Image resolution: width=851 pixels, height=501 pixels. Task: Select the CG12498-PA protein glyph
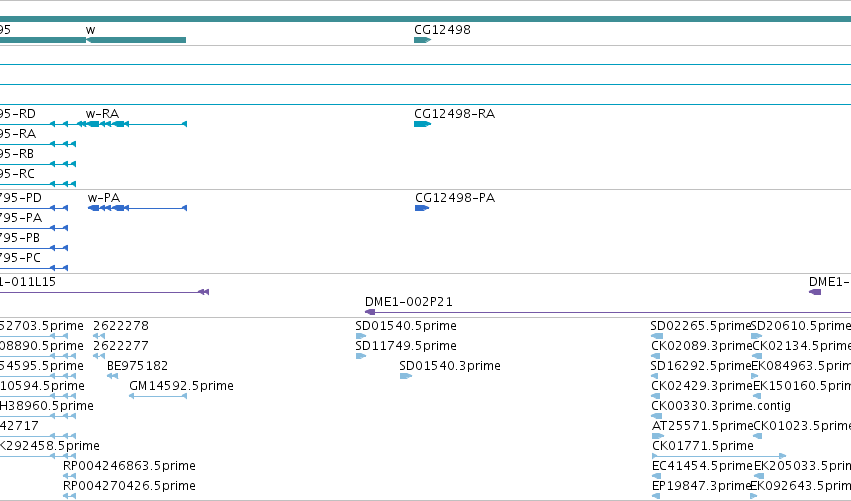coord(422,208)
